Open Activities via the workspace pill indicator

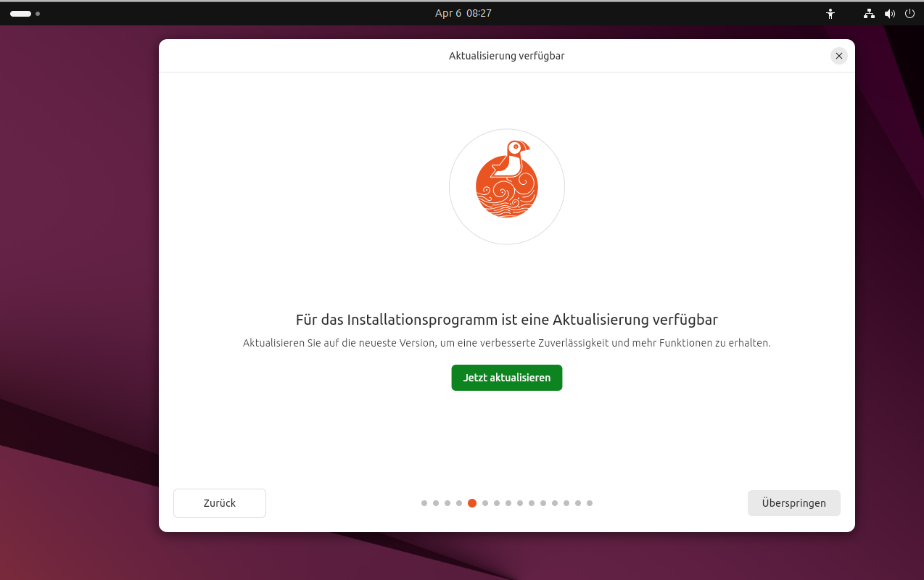[20, 14]
